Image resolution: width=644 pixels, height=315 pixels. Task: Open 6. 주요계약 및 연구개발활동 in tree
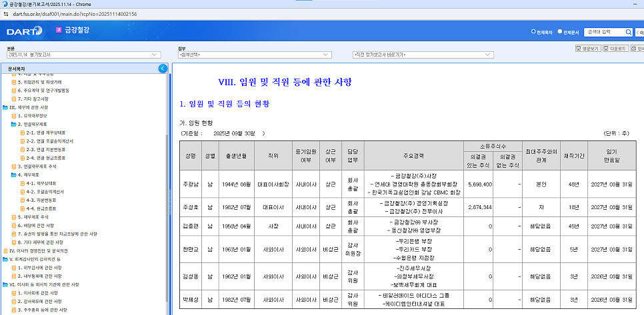tap(43, 90)
